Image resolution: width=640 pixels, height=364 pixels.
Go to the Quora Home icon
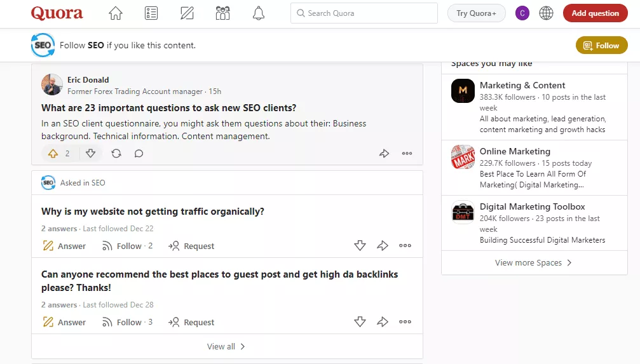tap(115, 13)
